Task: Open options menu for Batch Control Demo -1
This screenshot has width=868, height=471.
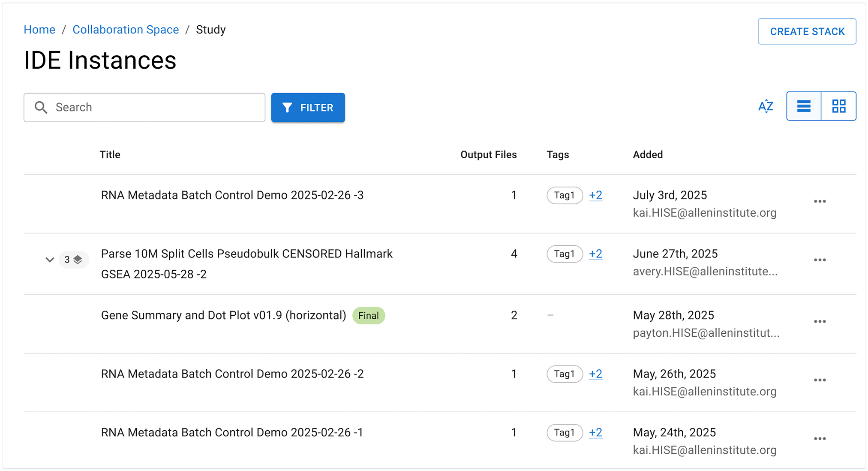Action: 820,439
